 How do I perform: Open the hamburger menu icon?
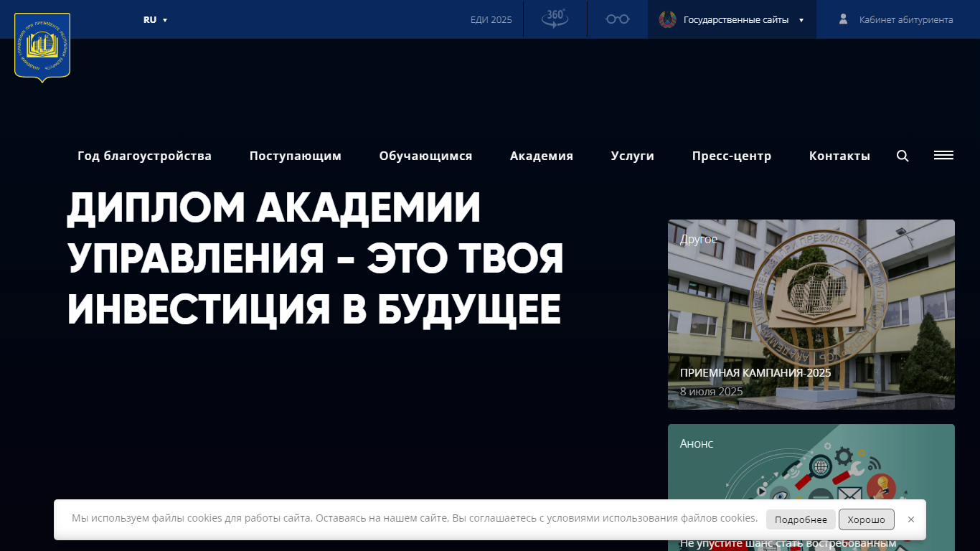pos(943,155)
